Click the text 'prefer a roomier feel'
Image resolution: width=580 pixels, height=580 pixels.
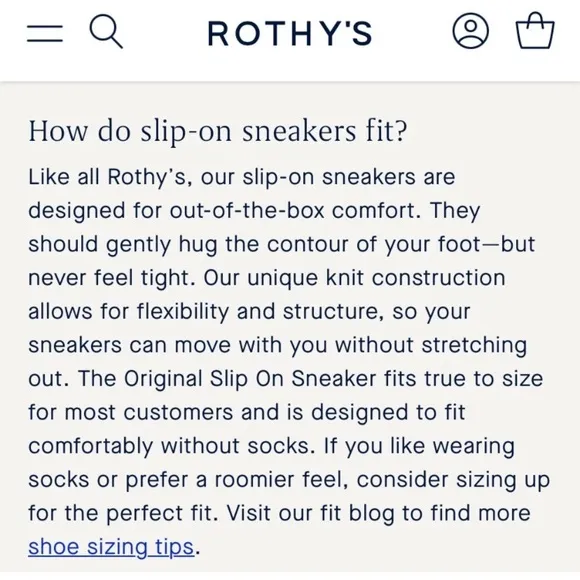(x=237, y=479)
